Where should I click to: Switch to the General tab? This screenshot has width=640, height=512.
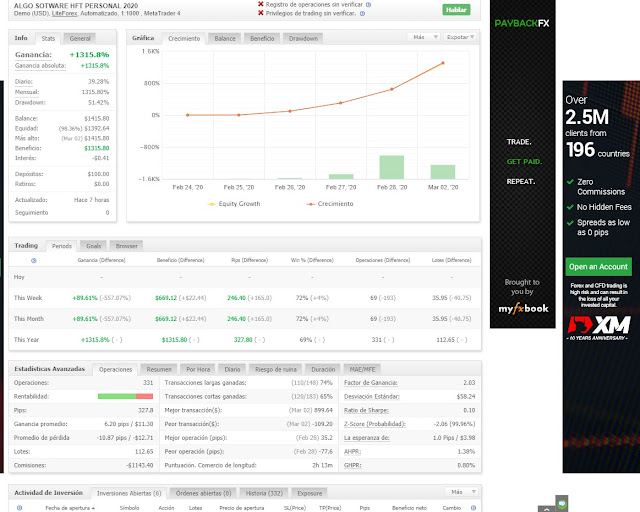[x=80, y=38]
